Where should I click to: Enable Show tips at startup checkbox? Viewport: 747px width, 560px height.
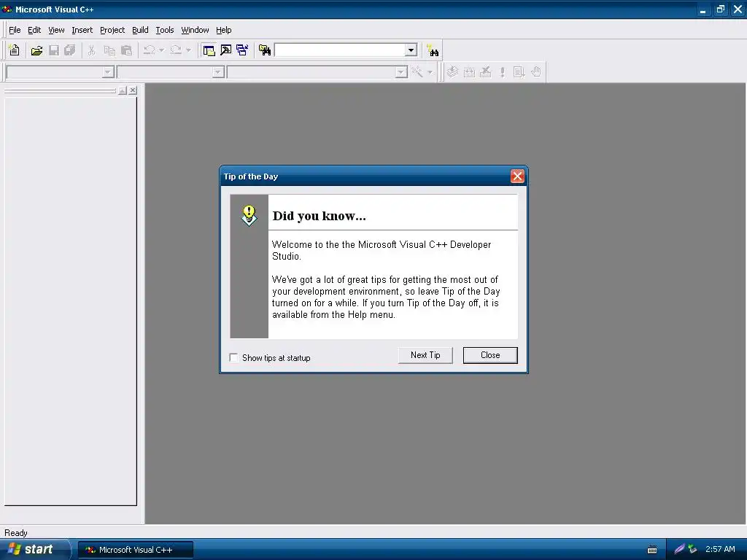pos(234,357)
